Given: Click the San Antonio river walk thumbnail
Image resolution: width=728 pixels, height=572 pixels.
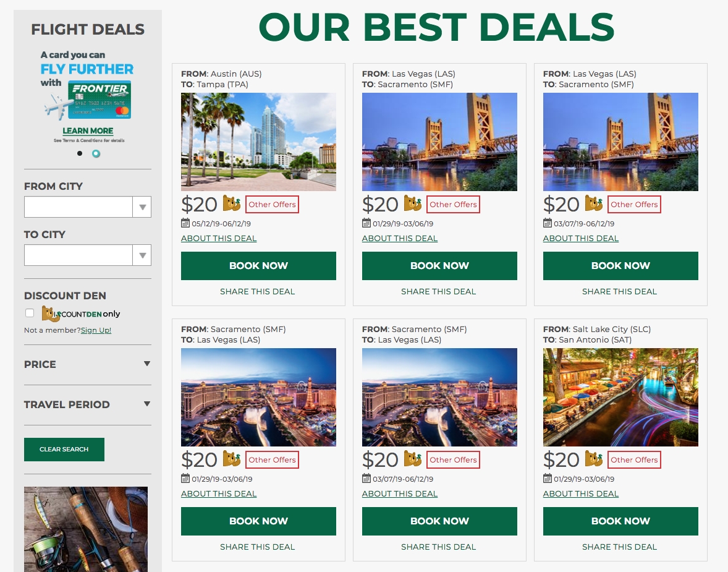Looking at the screenshot, I should (x=620, y=397).
